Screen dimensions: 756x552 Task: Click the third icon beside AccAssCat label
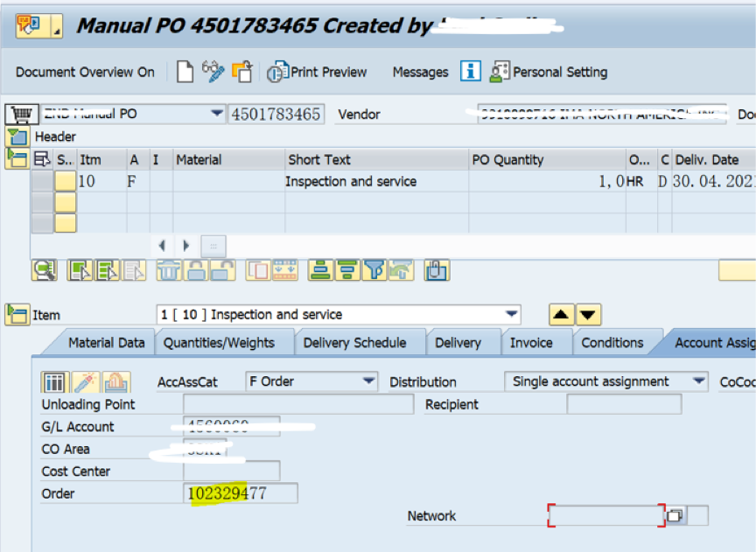[x=116, y=382]
